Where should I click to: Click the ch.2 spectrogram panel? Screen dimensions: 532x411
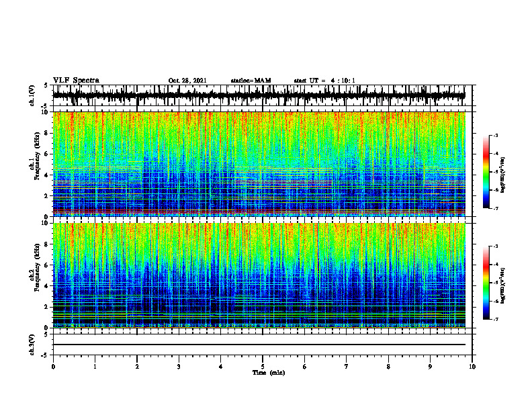coord(259,275)
